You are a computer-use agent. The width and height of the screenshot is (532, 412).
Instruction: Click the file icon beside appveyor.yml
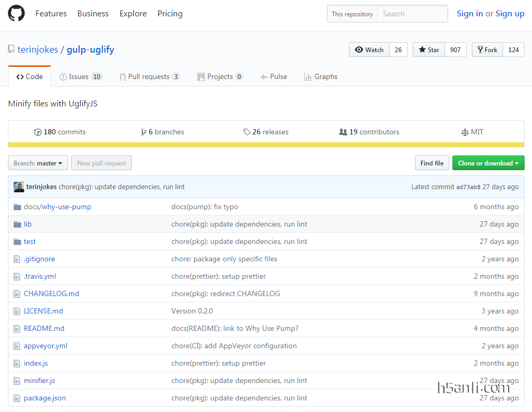17,346
